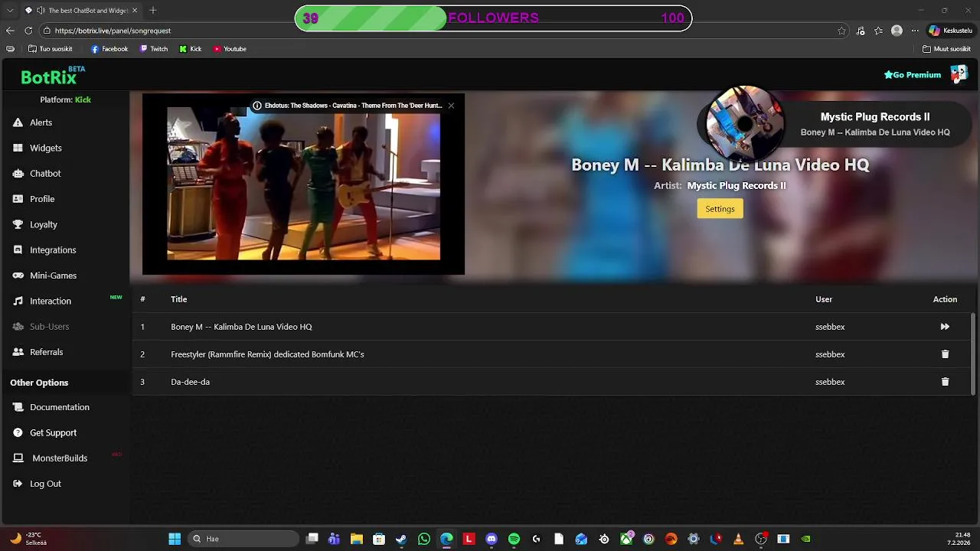980x551 pixels.
Task: Open the Muut suosikit bookmarks folder
Action: click(947, 49)
